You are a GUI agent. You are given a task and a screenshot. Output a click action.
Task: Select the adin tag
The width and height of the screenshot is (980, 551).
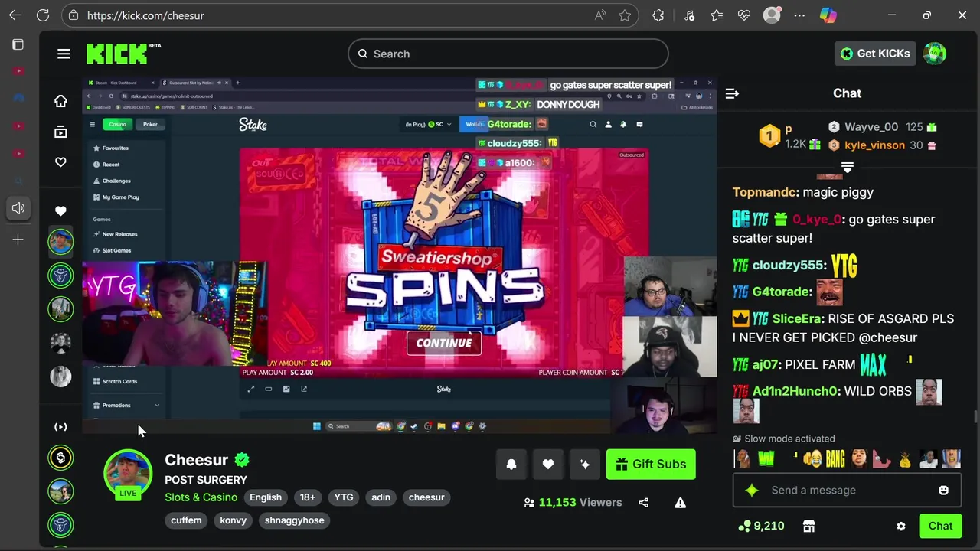click(x=381, y=497)
